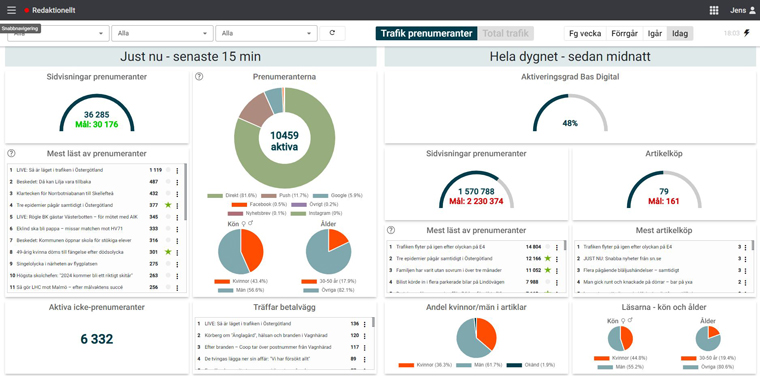
Task: Click the Okänd (1.9%) legend entry
Action: pos(531,365)
